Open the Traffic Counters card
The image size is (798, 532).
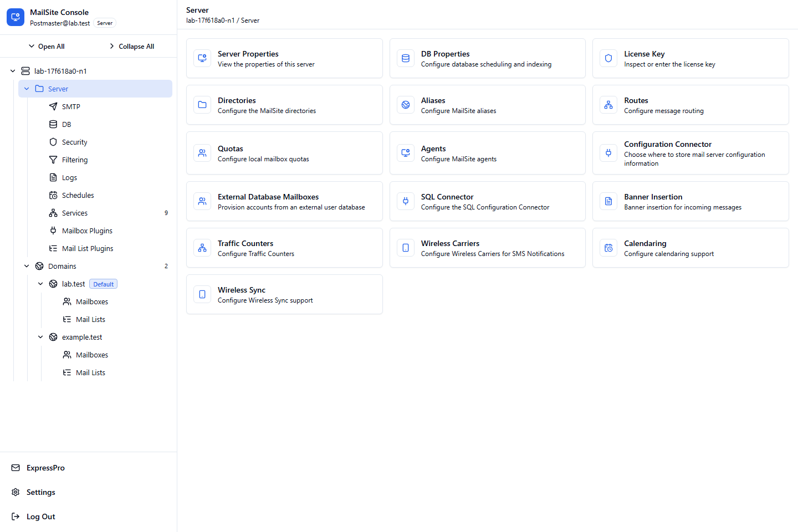(x=284, y=248)
